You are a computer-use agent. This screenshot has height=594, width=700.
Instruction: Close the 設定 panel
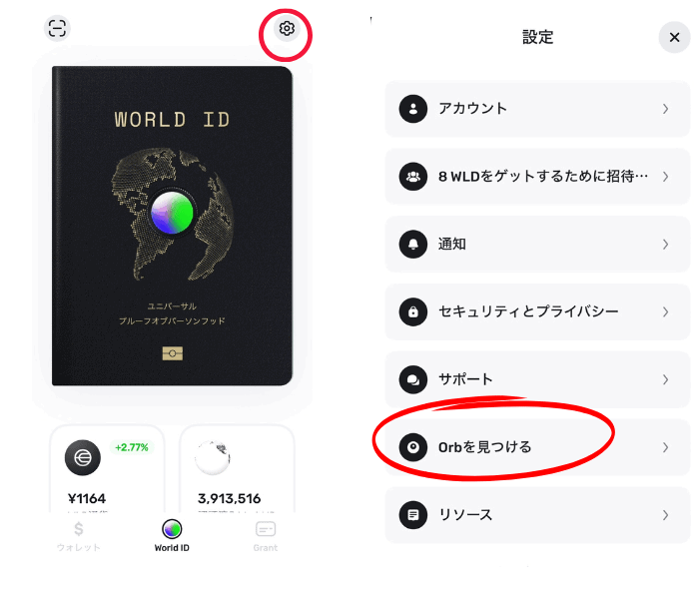[674, 37]
